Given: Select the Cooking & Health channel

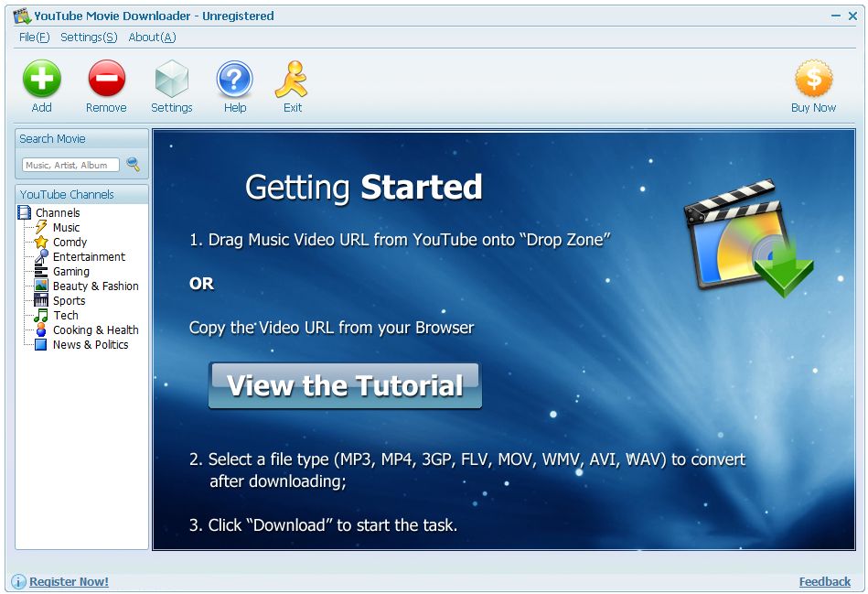Looking at the screenshot, I should click(96, 330).
